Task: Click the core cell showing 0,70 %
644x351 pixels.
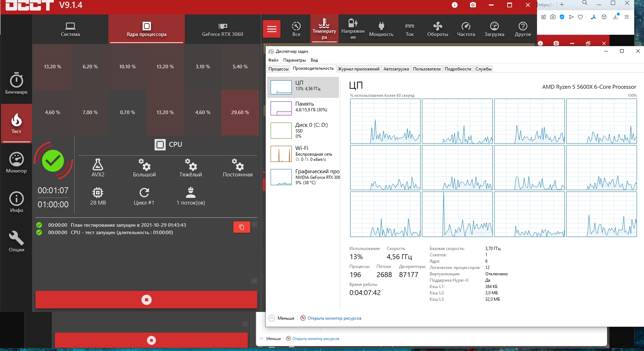Action: tap(127, 113)
